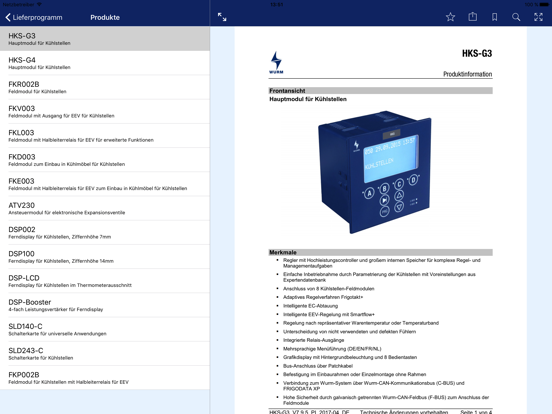Tap 'Adaptives Regelverfahren Frigotakt+' bullet
The height and width of the screenshot is (414, 552).
(x=323, y=297)
